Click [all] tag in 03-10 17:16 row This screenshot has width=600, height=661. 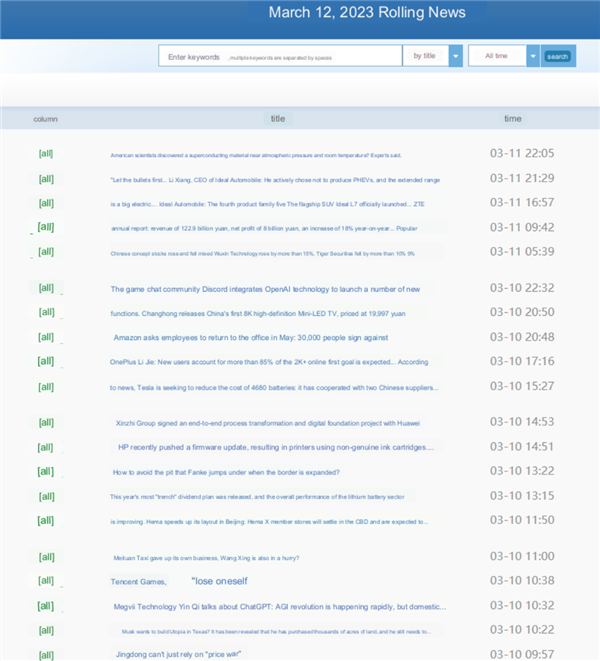46,361
